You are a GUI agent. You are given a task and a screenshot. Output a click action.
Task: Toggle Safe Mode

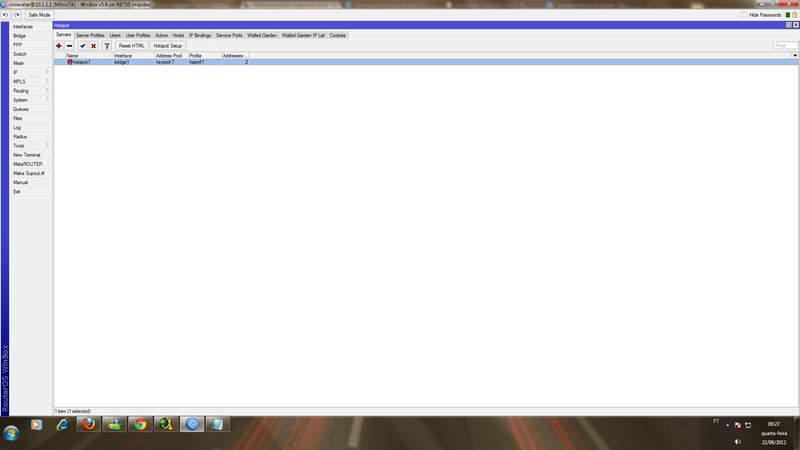(39, 15)
